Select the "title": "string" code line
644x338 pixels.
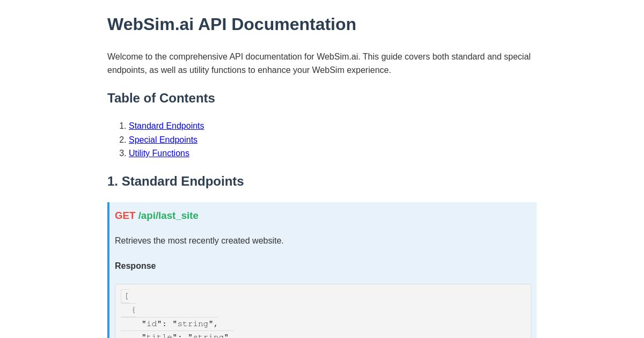tap(185, 336)
